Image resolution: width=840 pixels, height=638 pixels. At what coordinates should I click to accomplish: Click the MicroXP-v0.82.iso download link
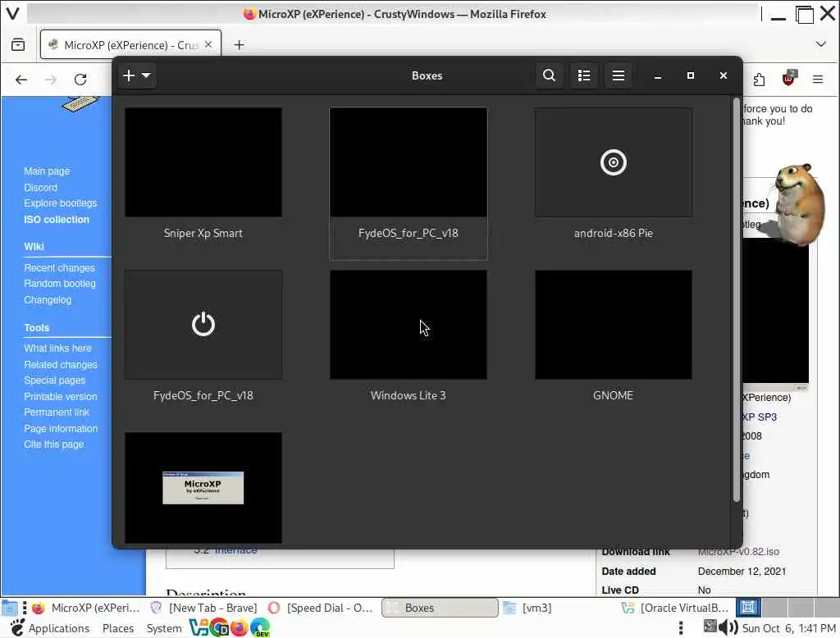738,551
